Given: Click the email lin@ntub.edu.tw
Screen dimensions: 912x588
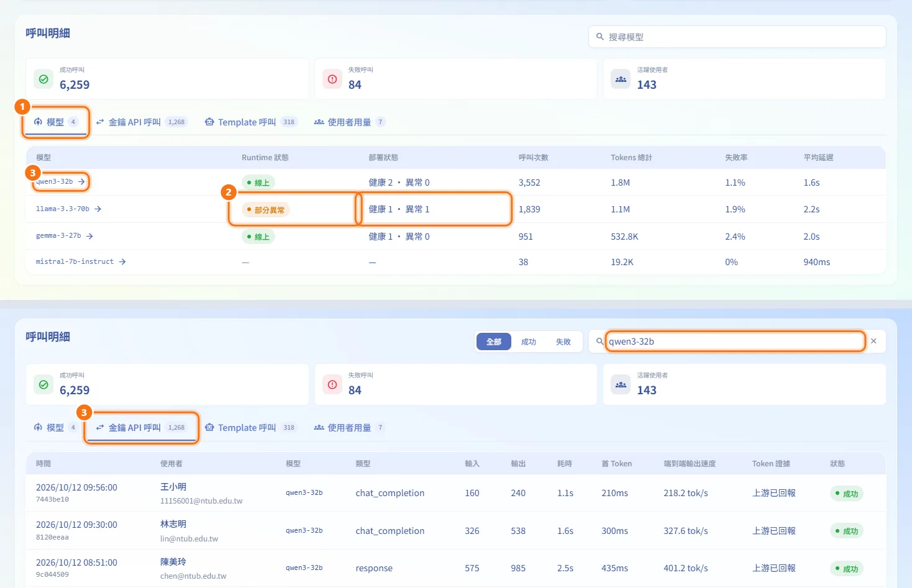Looking at the screenshot, I should [x=189, y=539].
